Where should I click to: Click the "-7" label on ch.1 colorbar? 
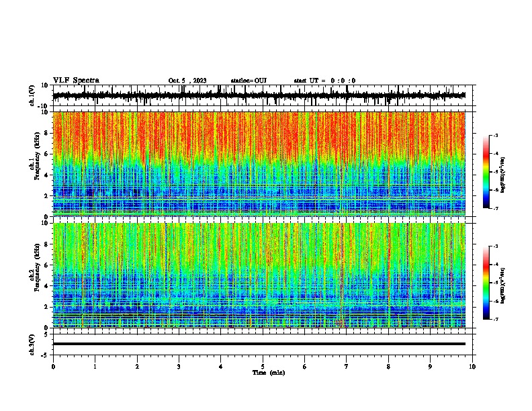point(495,208)
